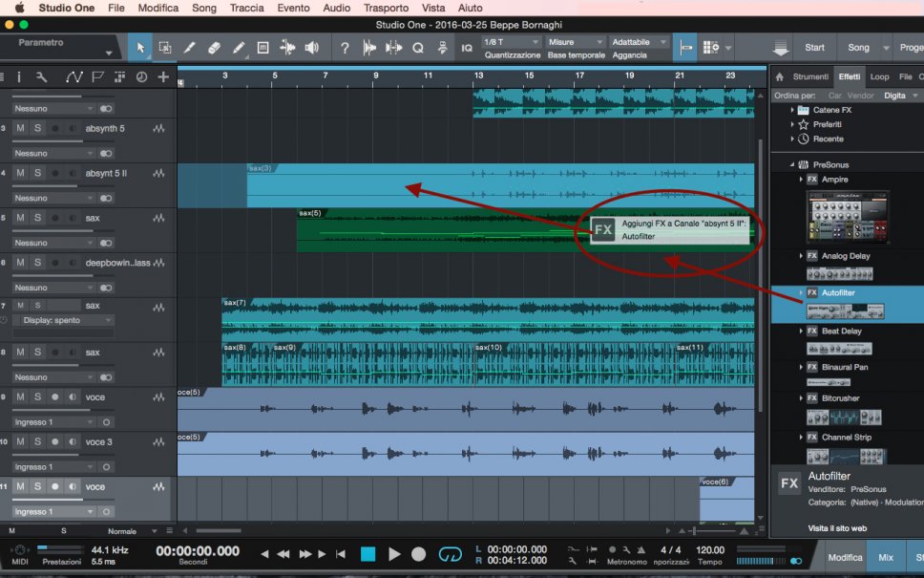Click the Split knife tool

(x=189, y=48)
